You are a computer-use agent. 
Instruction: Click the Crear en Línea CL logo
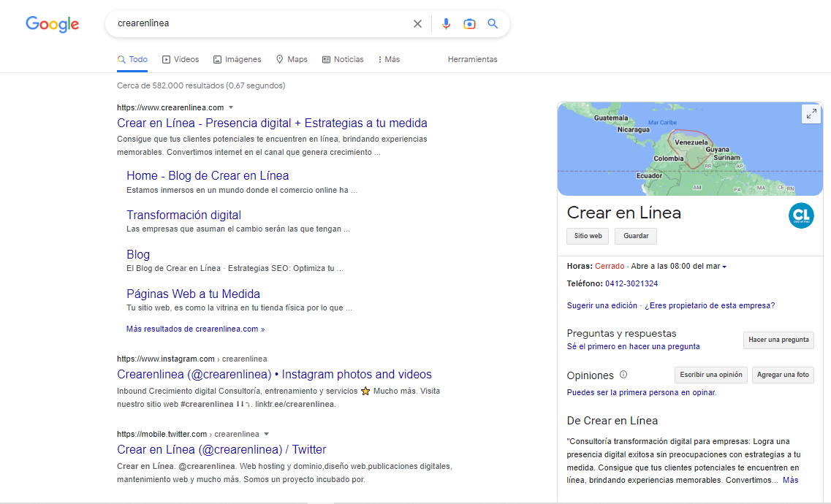801,215
